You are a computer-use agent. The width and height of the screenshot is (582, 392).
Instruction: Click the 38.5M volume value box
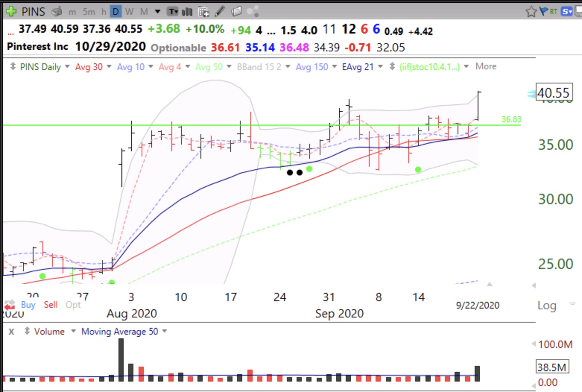553,367
